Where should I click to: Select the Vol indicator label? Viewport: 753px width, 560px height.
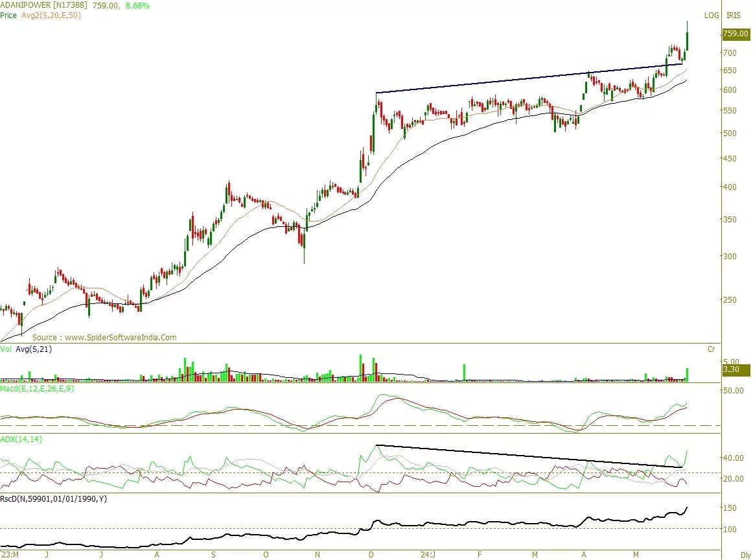click(x=6, y=349)
